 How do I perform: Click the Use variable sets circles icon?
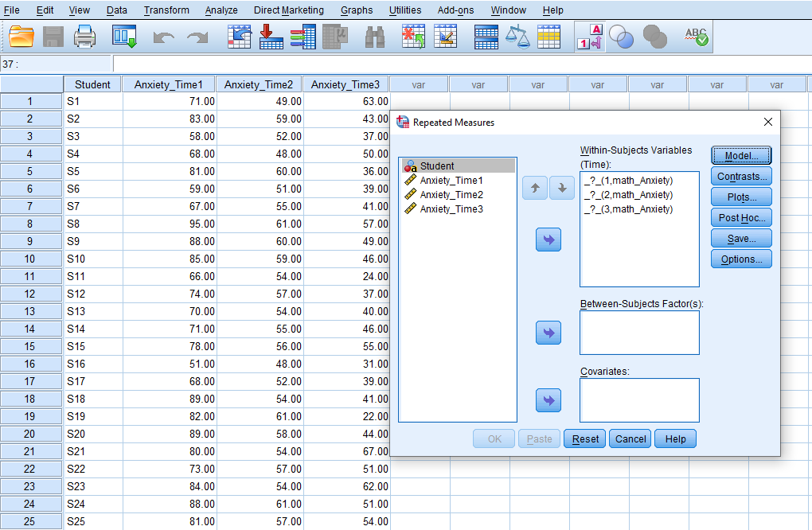click(621, 37)
